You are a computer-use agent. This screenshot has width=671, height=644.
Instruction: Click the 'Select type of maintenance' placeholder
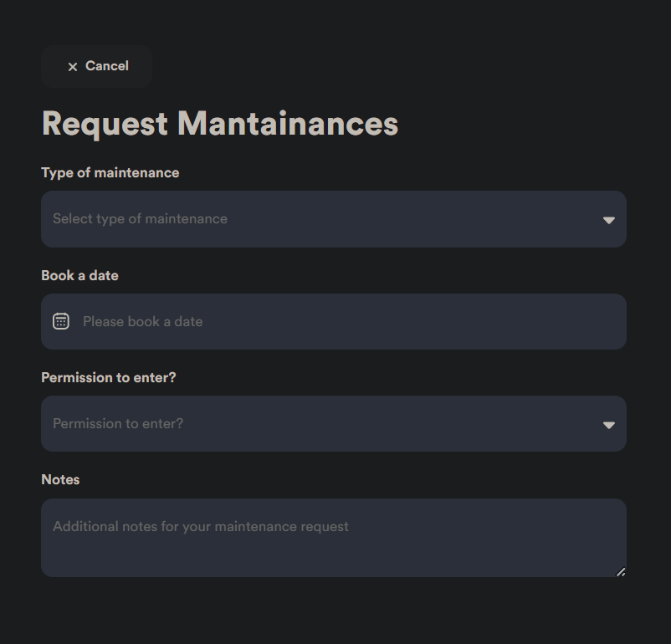click(x=140, y=219)
